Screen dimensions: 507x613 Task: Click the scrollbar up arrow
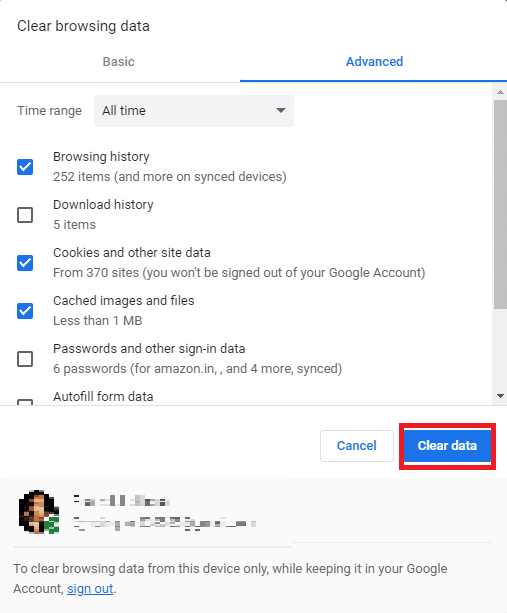[500, 92]
